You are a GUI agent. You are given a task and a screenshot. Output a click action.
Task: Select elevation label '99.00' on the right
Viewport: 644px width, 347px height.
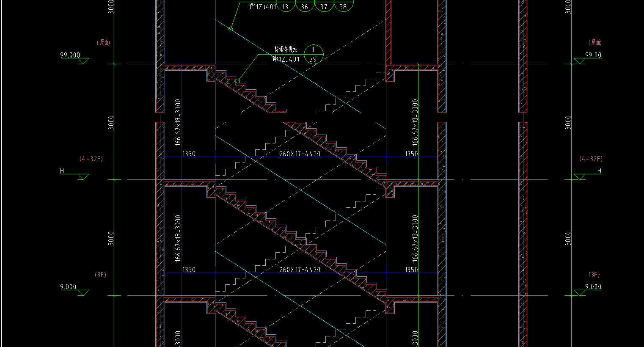tap(593, 55)
